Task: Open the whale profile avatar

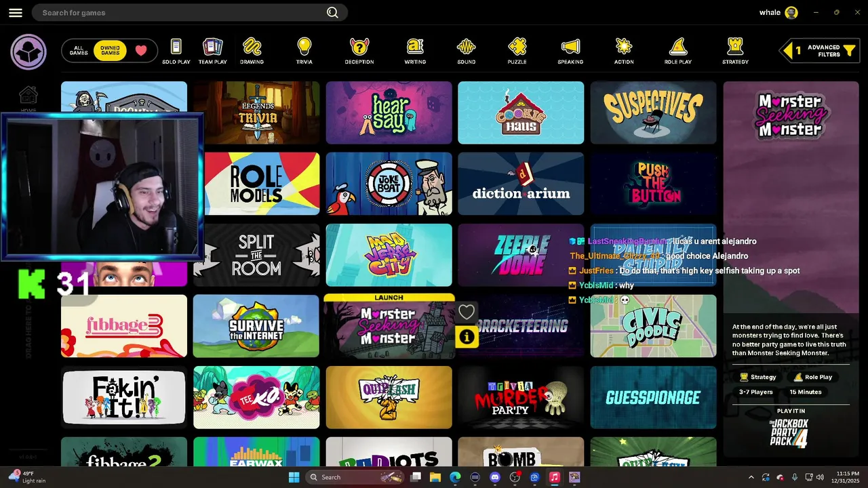Action: click(791, 12)
